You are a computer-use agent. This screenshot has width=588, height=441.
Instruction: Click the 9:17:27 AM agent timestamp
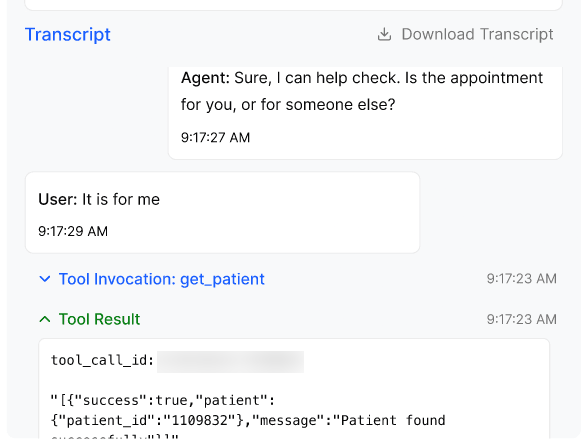coord(215,138)
